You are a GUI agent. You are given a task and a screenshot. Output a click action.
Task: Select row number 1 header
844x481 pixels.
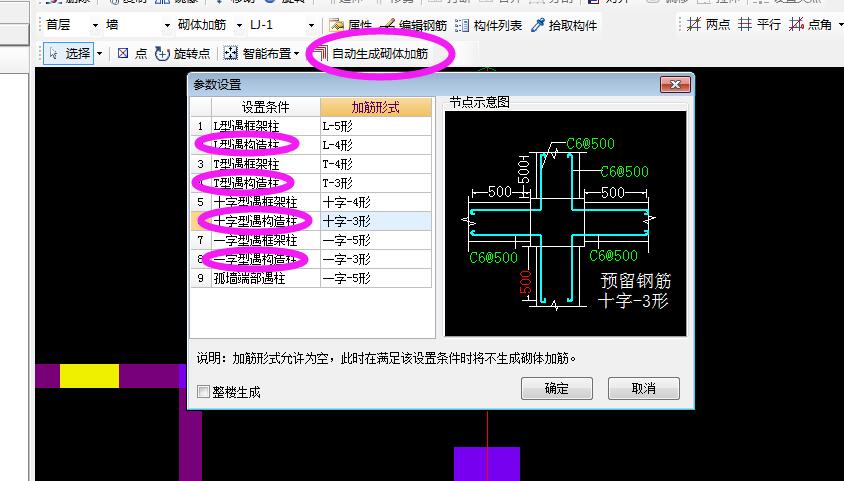tap(201, 126)
